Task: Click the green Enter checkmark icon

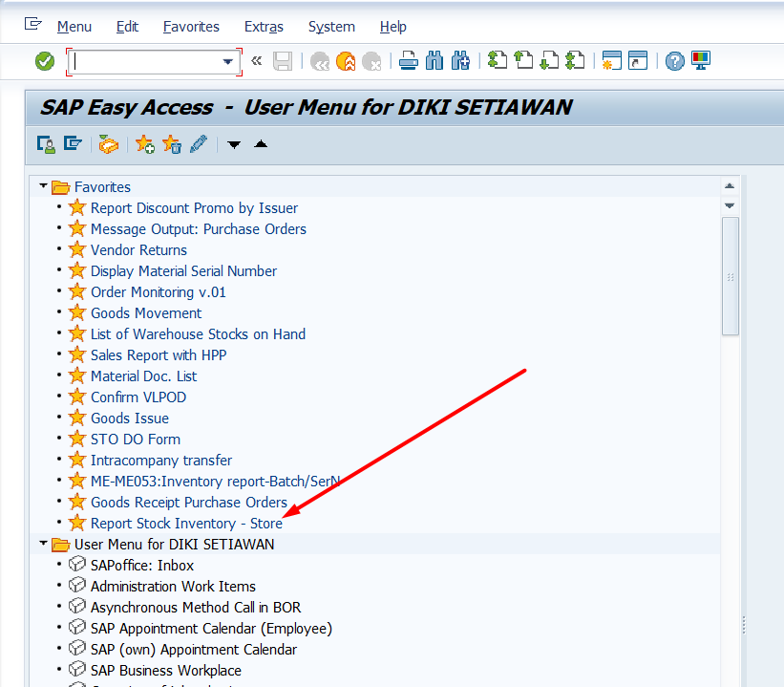Action: pyautogui.click(x=45, y=61)
